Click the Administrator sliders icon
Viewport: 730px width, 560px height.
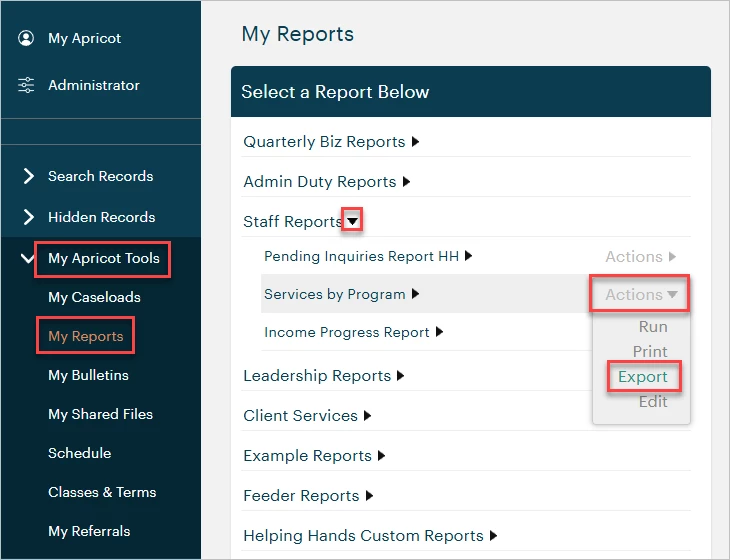tap(26, 85)
